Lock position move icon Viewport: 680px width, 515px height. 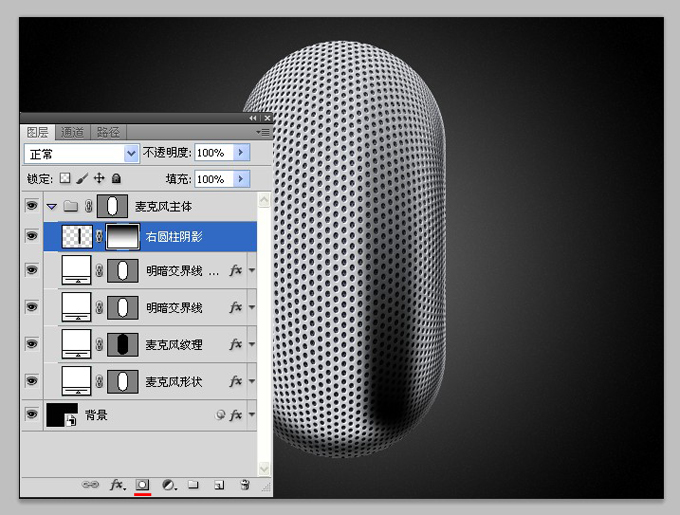point(99,178)
